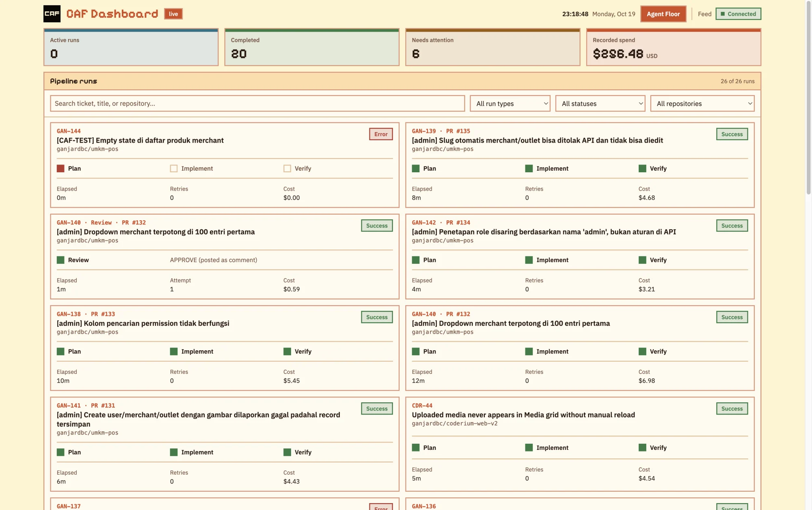Click the live badge next to title
The width and height of the screenshot is (812, 510).
pyautogui.click(x=173, y=14)
